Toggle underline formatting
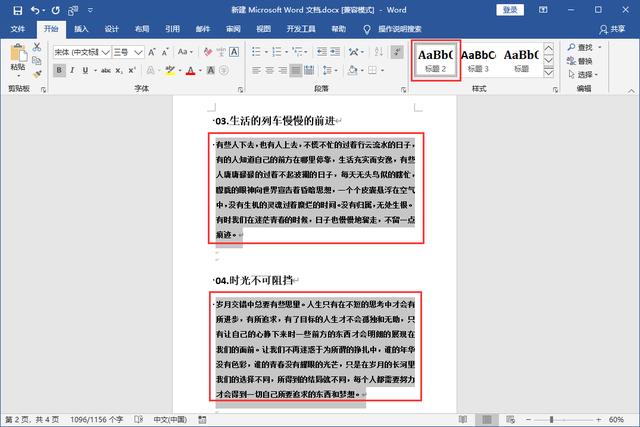Image resolution: width=640 pixels, height=427 pixels. (x=85, y=70)
